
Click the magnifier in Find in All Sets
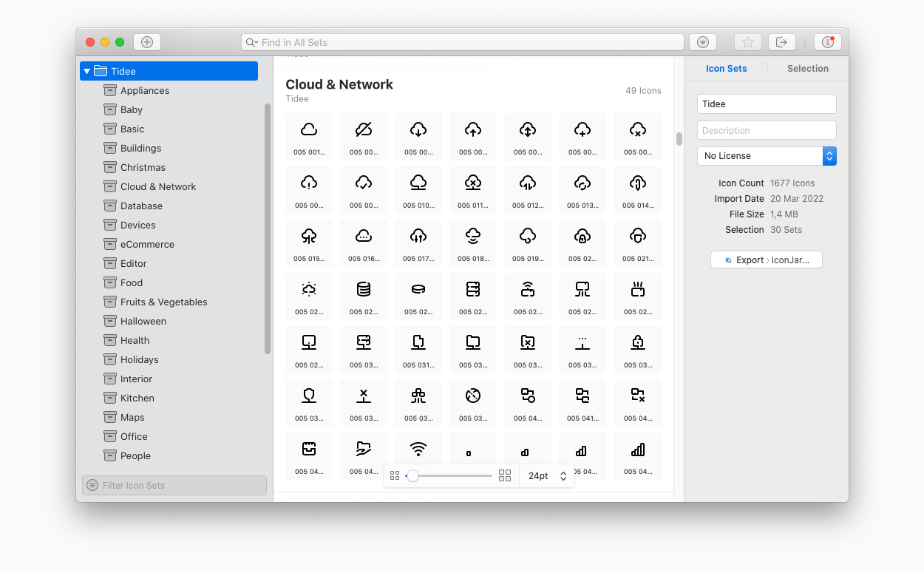tap(251, 42)
